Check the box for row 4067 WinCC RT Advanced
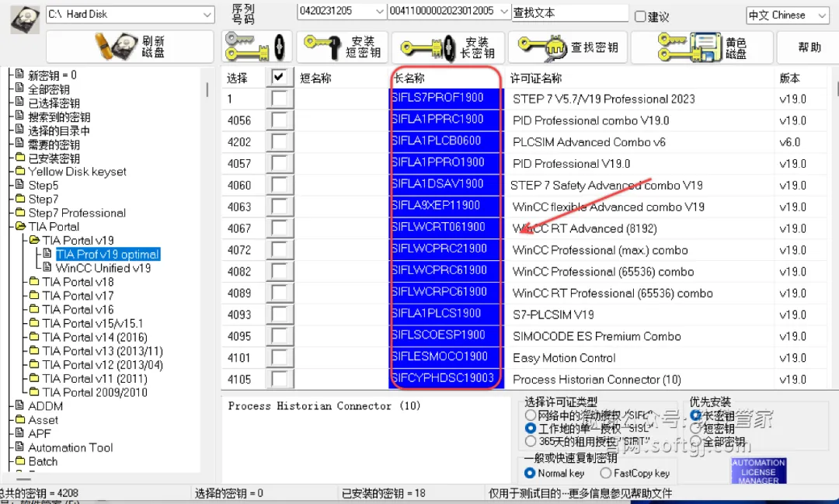This screenshot has height=504, width=839. click(280, 228)
